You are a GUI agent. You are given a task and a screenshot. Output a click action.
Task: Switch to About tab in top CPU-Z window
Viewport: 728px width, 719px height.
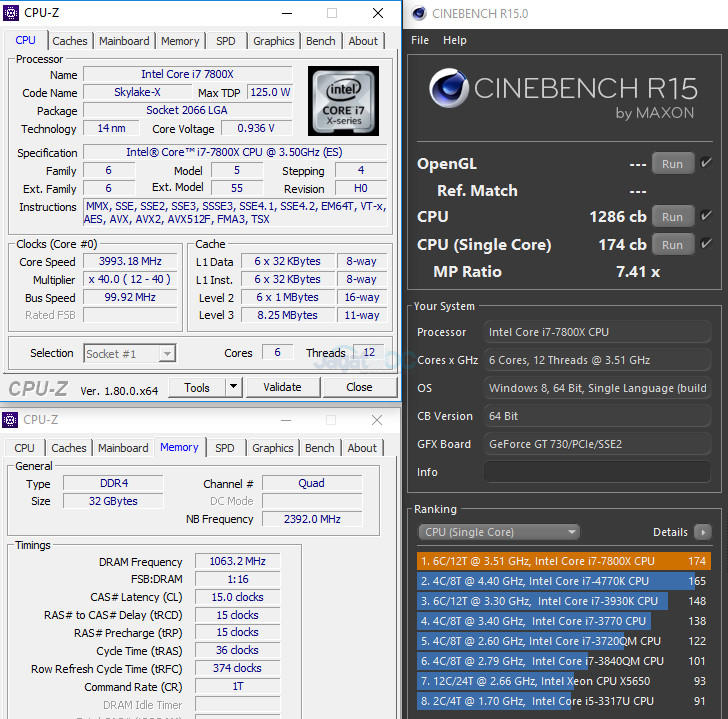tap(363, 41)
